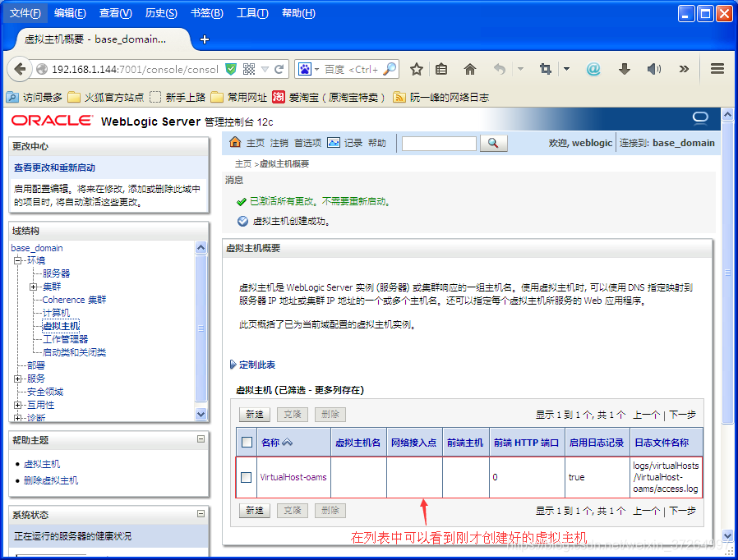
Task: Click the QR code icon in address bar
Action: (x=249, y=70)
